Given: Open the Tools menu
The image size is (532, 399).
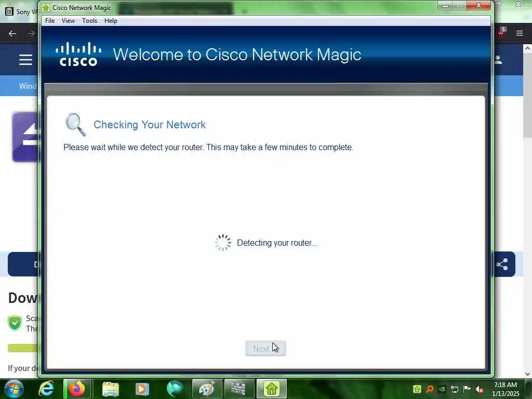Looking at the screenshot, I should click(89, 21).
